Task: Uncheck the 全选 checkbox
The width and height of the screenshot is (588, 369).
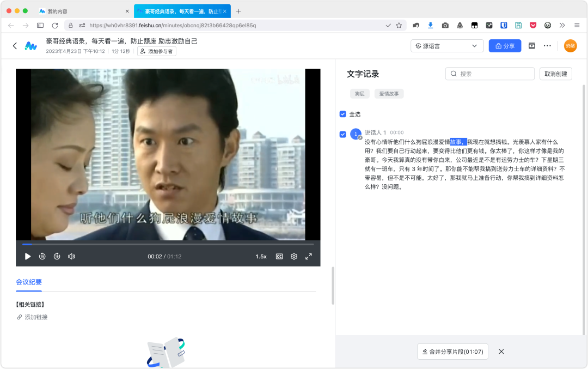Action: tap(342, 114)
